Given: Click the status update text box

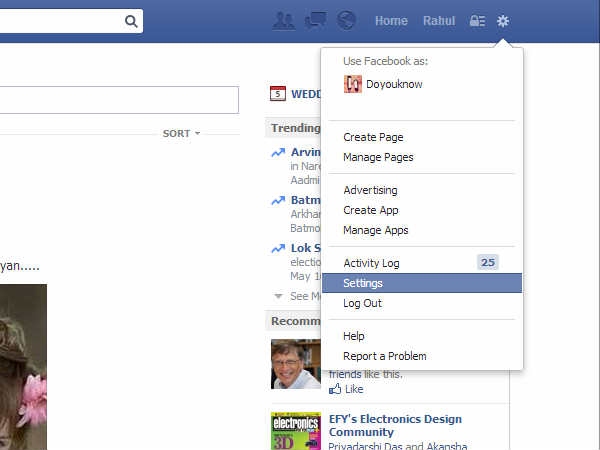Looking at the screenshot, I should [x=119, y=100].
